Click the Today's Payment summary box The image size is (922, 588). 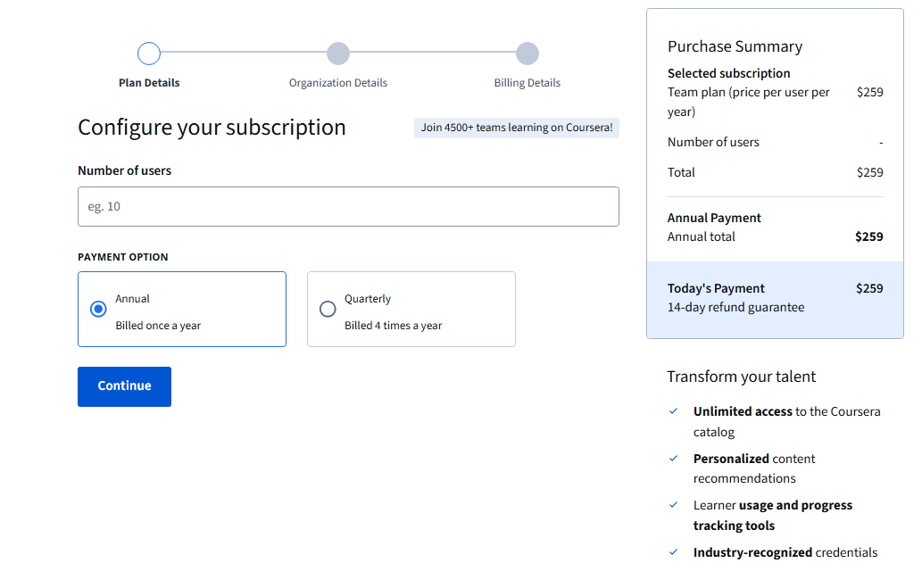(775, 299)
